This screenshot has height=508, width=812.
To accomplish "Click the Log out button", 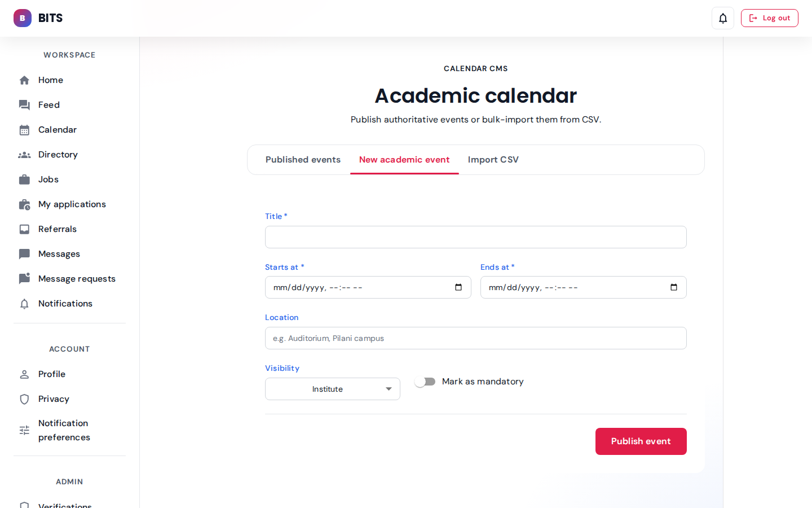I will click(769, 18).
